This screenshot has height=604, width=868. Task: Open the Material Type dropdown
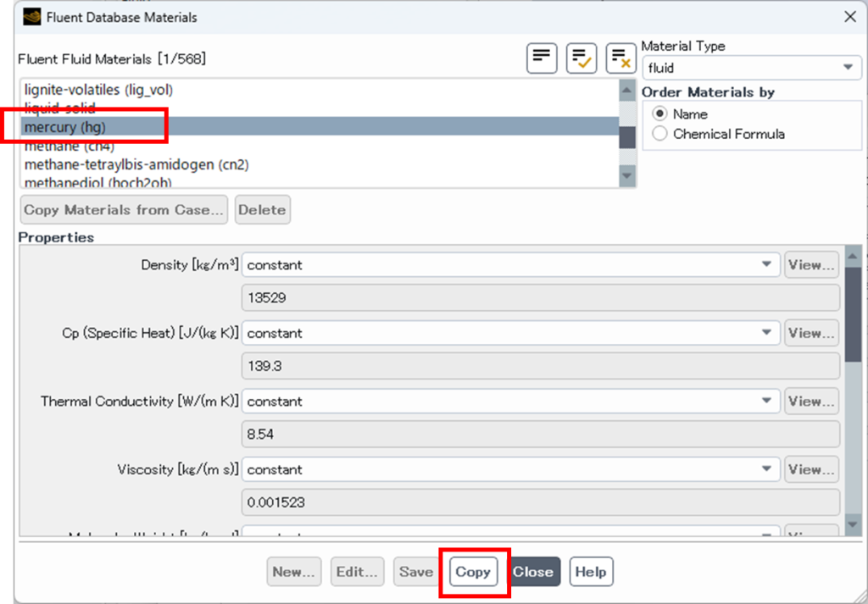(752, 68)
